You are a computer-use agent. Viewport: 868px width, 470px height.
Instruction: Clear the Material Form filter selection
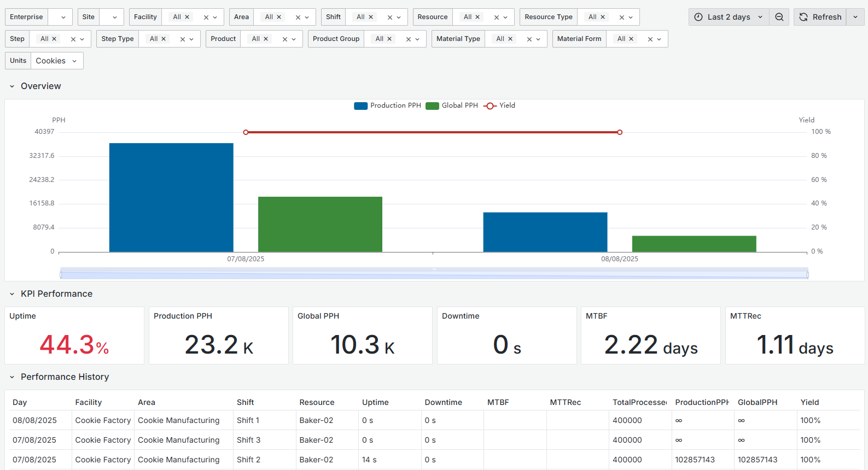pyautogui.click(x=650, y=39)
